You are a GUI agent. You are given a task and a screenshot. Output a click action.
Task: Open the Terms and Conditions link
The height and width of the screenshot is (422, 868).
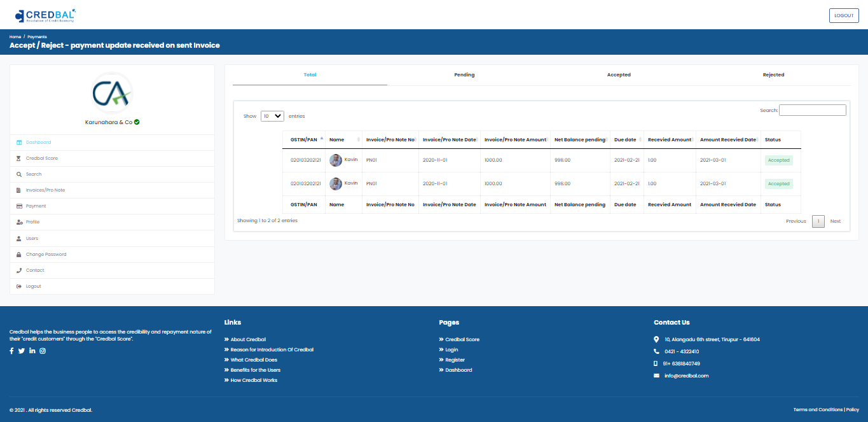818,410
